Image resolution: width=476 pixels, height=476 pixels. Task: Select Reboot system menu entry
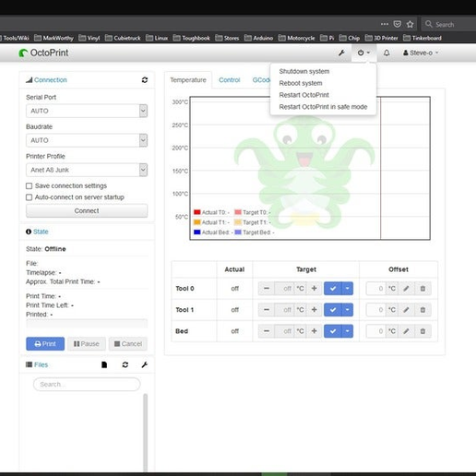click(x=301, y=83)
